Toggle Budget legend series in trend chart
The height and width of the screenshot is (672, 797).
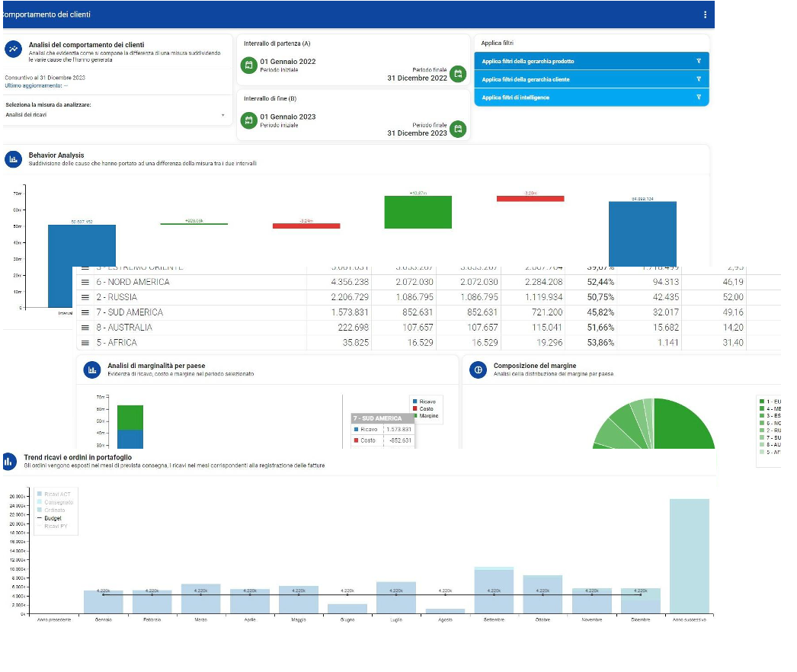click(50, 518)
